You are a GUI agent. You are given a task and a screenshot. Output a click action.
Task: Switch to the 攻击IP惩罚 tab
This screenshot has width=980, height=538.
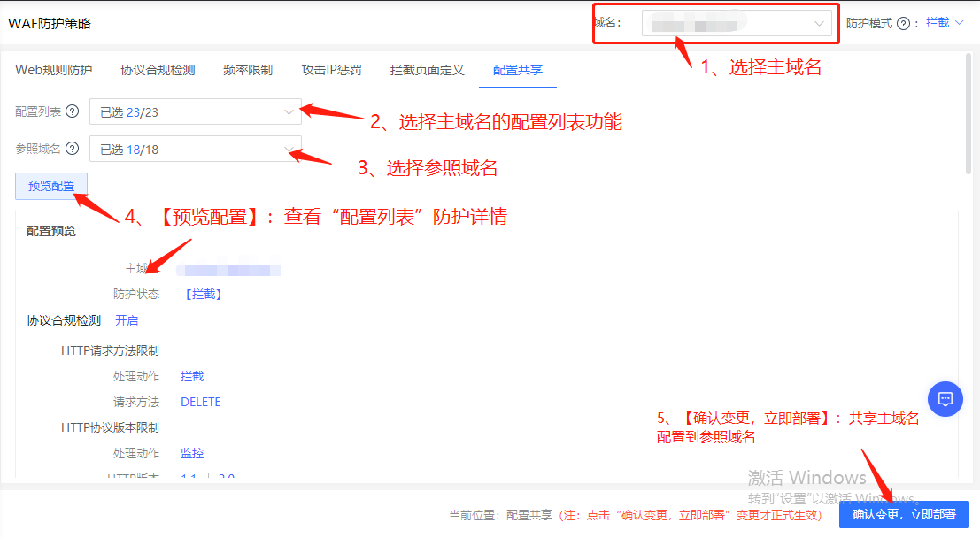click(x=331, y=70)
